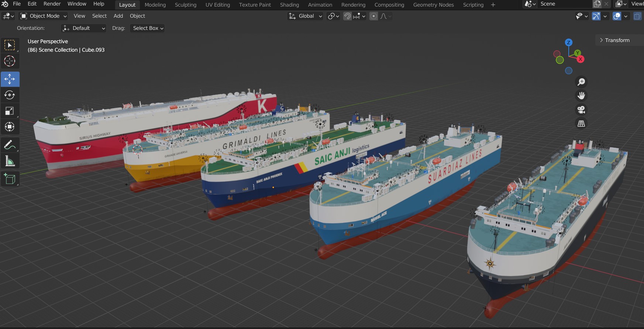644x329 pixels.
Task: Select the Move tool in toolbar
Action: pos(10,79)
